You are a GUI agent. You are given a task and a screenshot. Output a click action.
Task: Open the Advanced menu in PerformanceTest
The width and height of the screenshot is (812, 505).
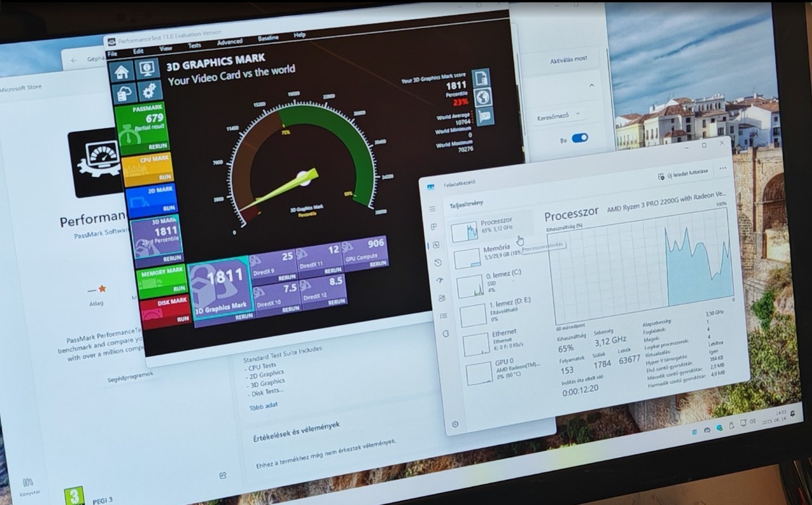229,41
